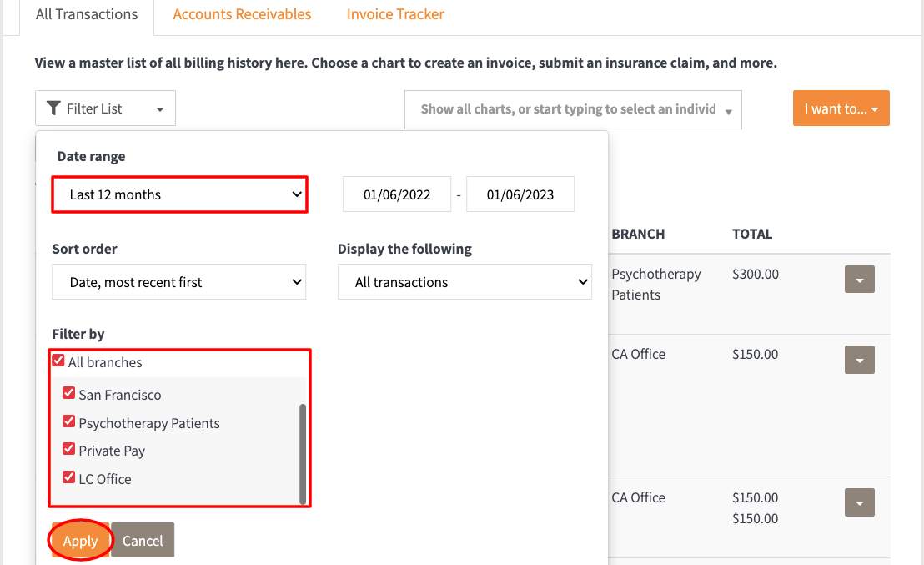Open the chart selection search box
The height and width of the screenshot is (565, 924).
(x=573, y=109)
